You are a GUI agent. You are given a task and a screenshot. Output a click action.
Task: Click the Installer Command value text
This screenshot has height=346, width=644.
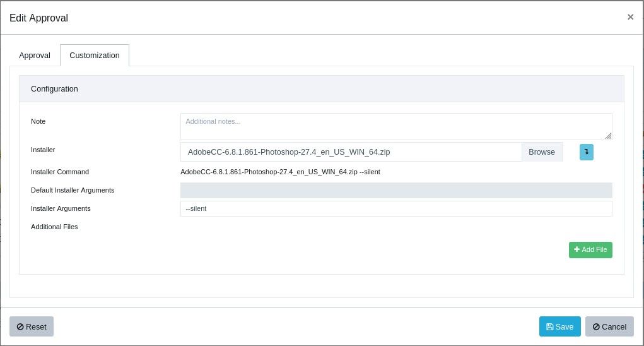[x=280, y=172]
